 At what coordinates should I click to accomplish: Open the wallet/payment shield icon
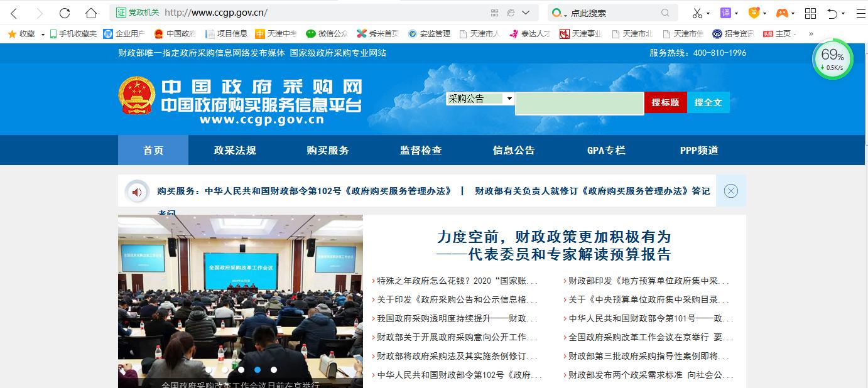[x=754, y=13]
